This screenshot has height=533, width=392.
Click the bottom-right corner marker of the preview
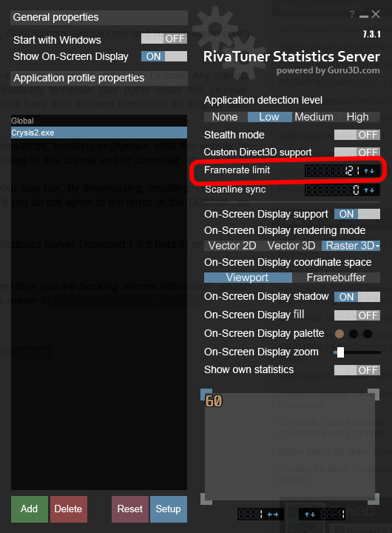click(x=374, y=500)
